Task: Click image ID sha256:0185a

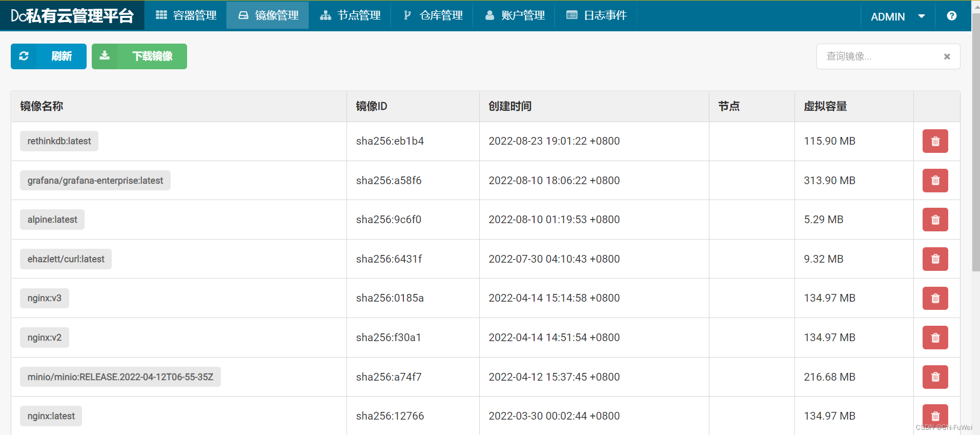Action: coord(390,298)
